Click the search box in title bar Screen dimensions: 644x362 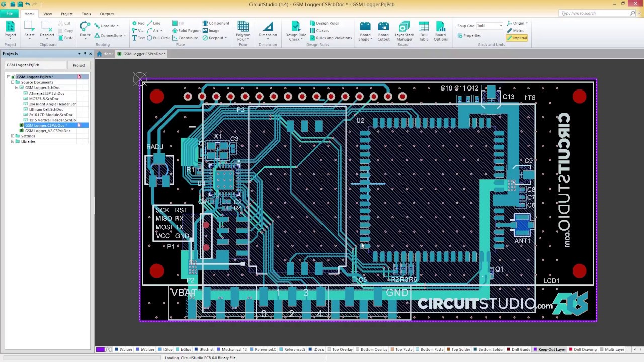pos(584,13)
